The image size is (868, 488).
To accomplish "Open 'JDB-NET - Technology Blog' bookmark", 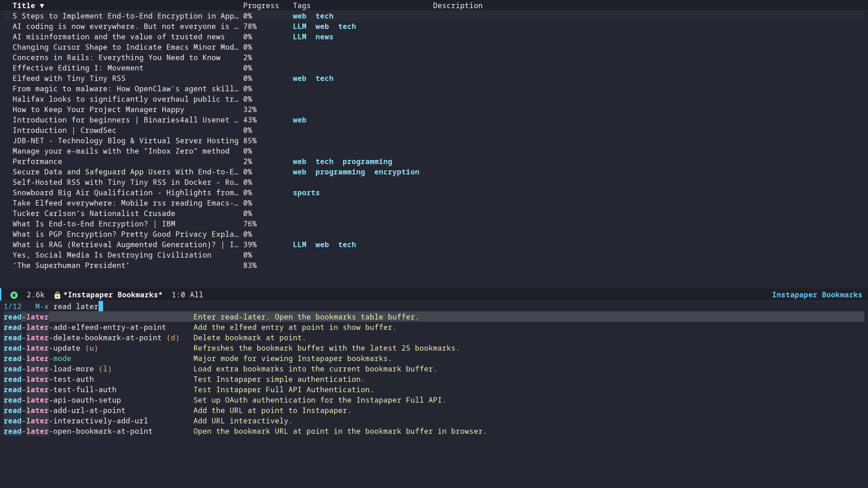I will pos(126,141).
